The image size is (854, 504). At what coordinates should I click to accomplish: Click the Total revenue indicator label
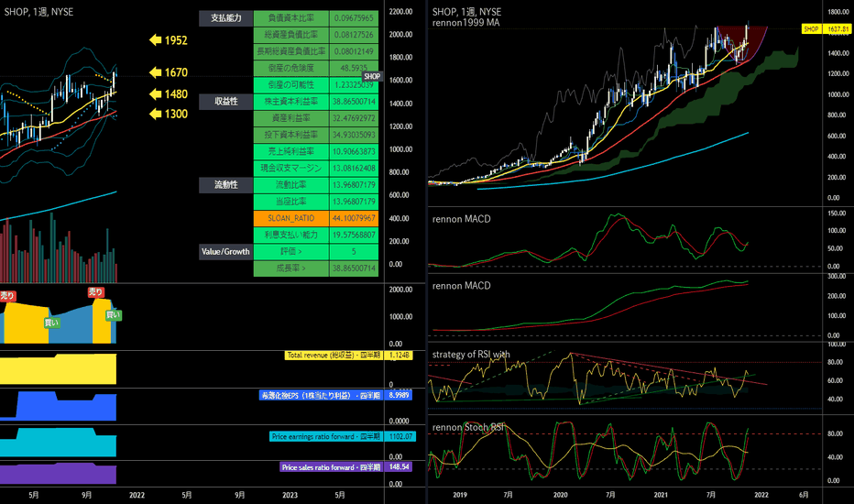pyautogui.click(x=334, y=356)
